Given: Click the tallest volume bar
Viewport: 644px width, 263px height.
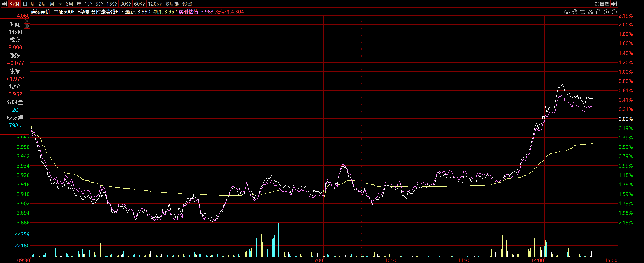Looking at the screenshot, I should [279, 240].
